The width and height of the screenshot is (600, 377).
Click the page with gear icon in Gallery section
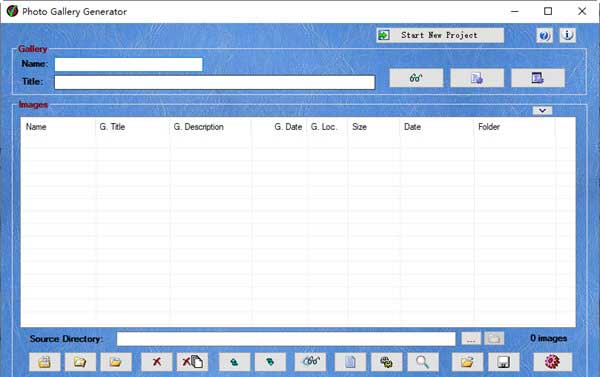coord(477,78)
